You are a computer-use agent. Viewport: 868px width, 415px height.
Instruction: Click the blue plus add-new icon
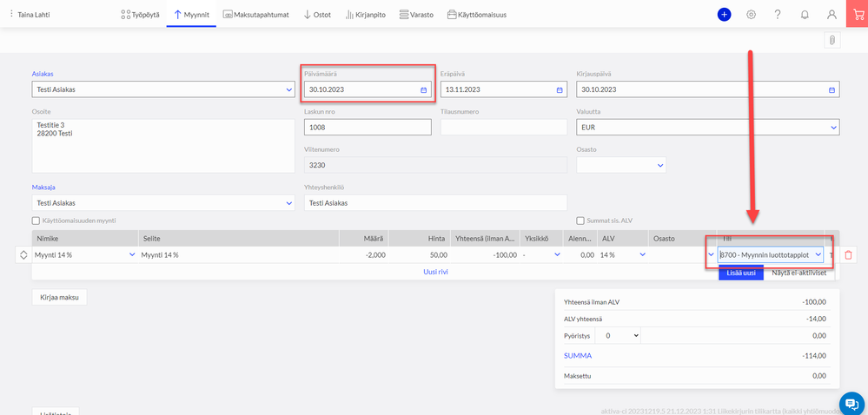724,15
